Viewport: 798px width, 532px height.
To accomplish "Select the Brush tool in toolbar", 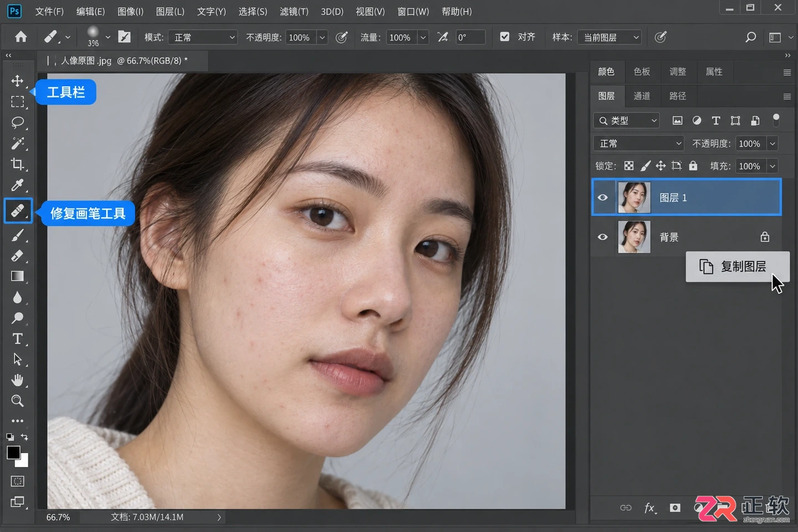I will point(17,235).
